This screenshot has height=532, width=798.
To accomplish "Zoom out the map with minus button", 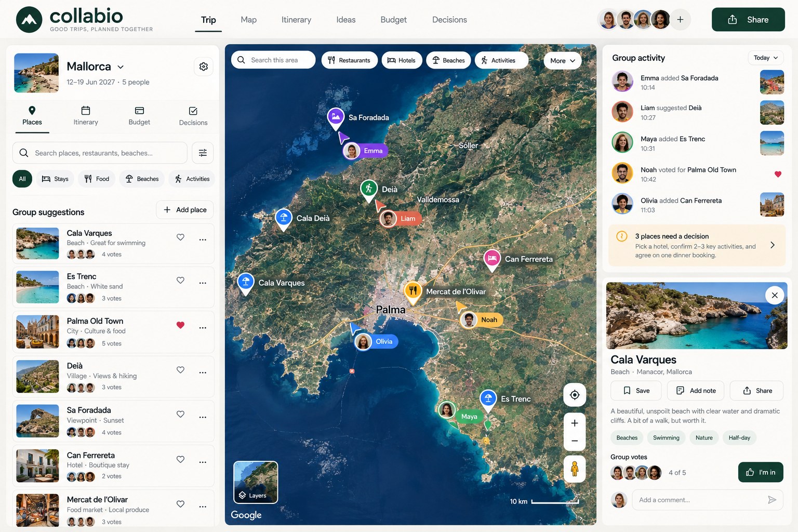I will click(x=575, y=441).
